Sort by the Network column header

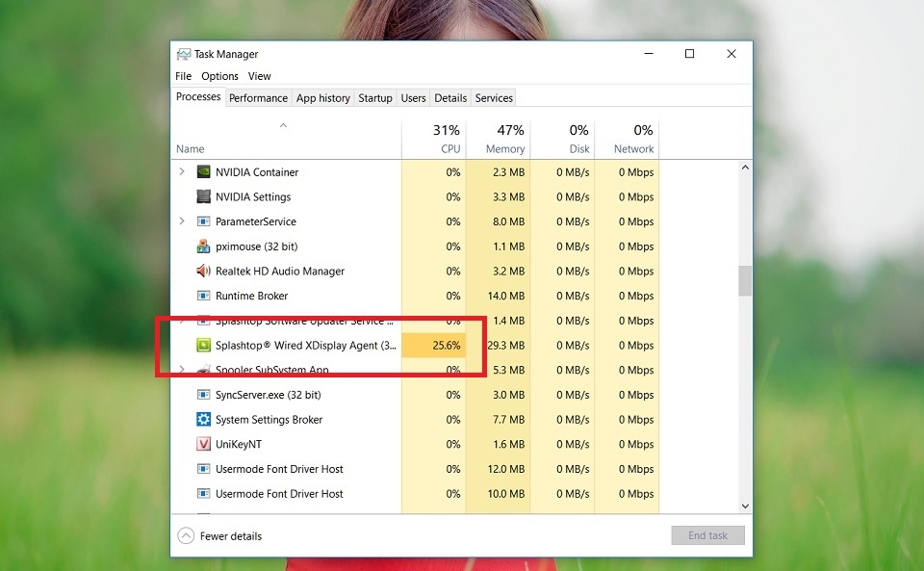[627, 139]
